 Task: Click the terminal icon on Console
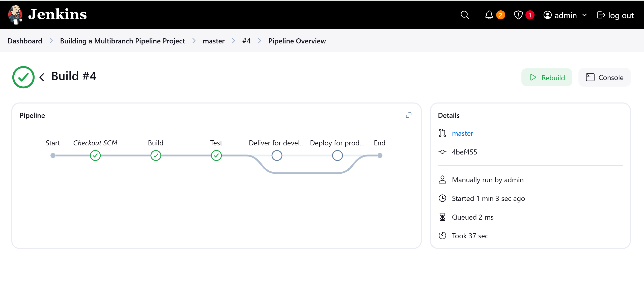[x=590, y=77]
